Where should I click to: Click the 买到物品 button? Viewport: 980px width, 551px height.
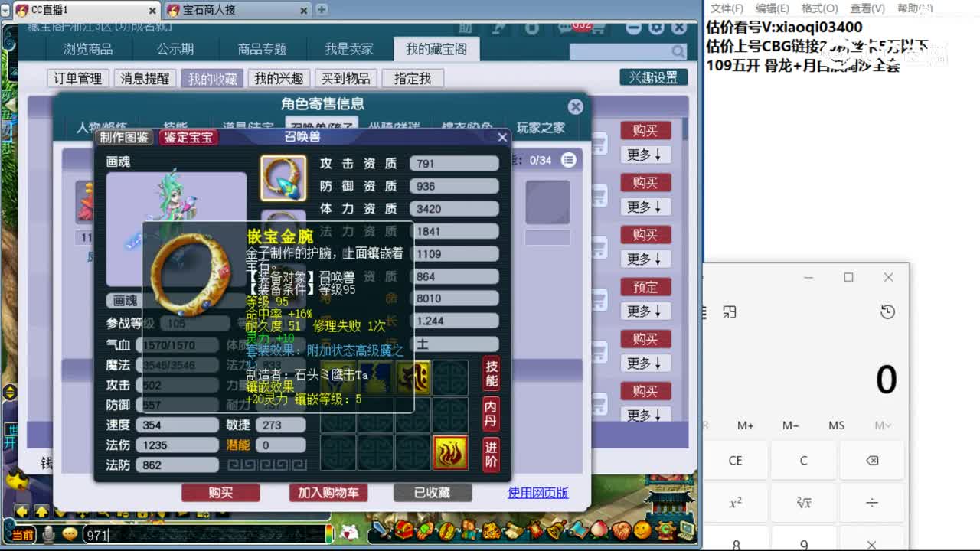[x=346, y=78]
